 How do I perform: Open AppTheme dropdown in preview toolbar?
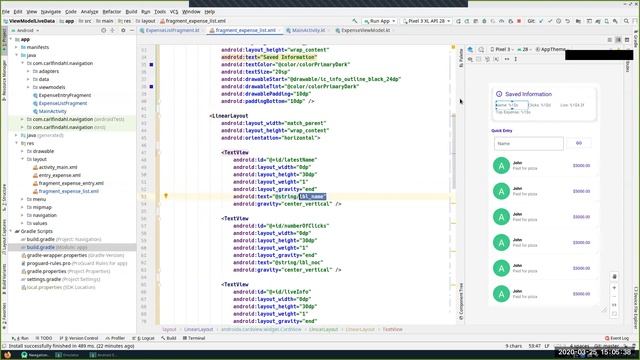[x=551, y=49]
